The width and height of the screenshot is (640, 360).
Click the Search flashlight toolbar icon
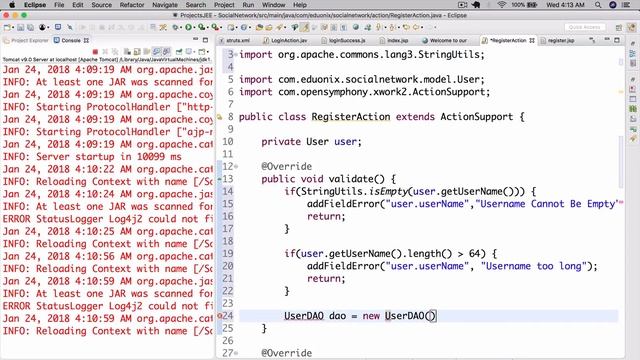tap(280, 27)
